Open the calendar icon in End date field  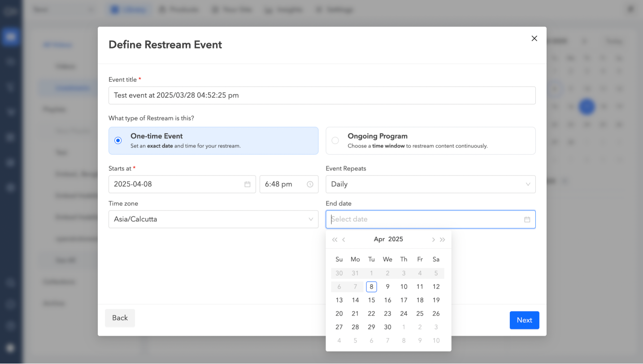[527, 219]
